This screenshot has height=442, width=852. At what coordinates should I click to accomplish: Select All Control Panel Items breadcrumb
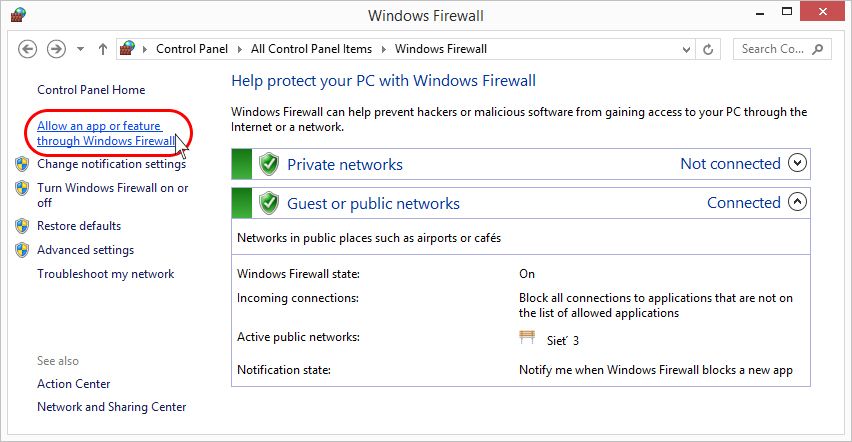311,49
